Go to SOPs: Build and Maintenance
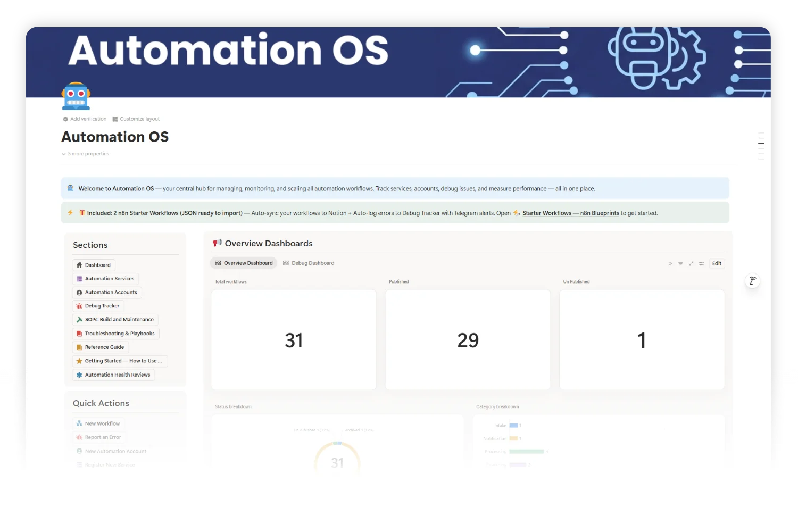This screenshot has width=798, height=532. (115, 320)
